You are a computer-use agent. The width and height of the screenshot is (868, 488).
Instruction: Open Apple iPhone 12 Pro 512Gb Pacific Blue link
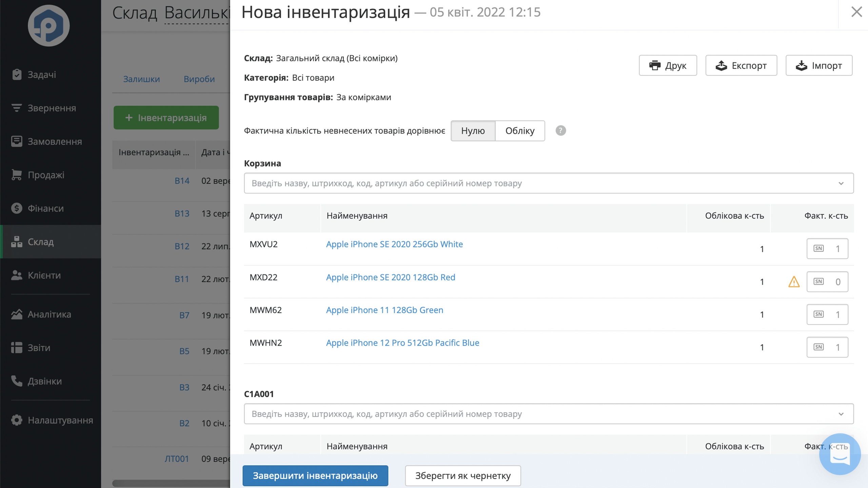coord(402,343)
